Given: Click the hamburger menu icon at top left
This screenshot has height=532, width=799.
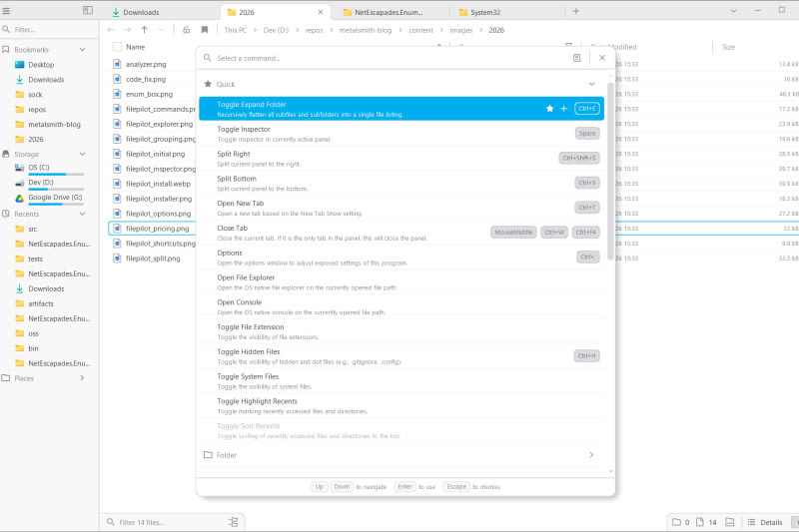Looking at the screenshot, I should (x=7, y=11).
